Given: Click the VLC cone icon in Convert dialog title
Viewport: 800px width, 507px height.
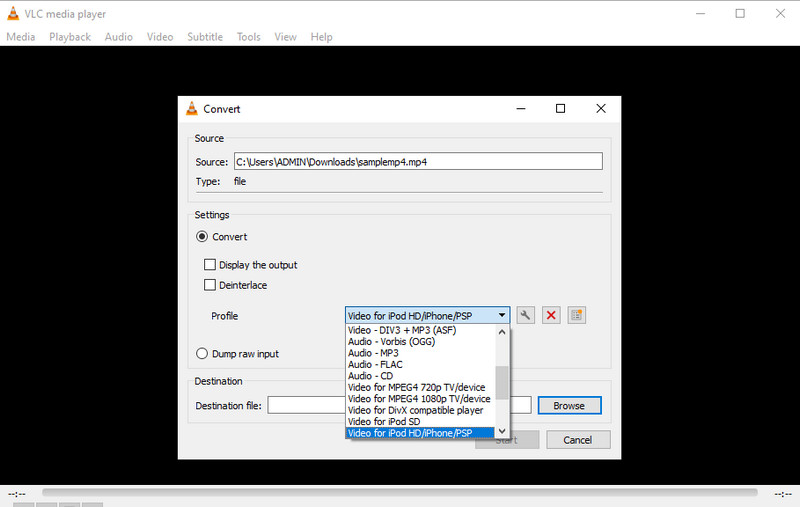Looking at the screenshot, I should pos(192,109).
